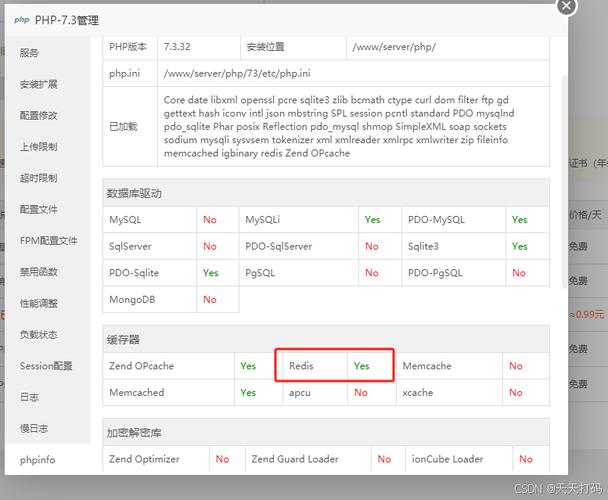Click the 安装位置 label
The image size is (608, 500).
265,47
